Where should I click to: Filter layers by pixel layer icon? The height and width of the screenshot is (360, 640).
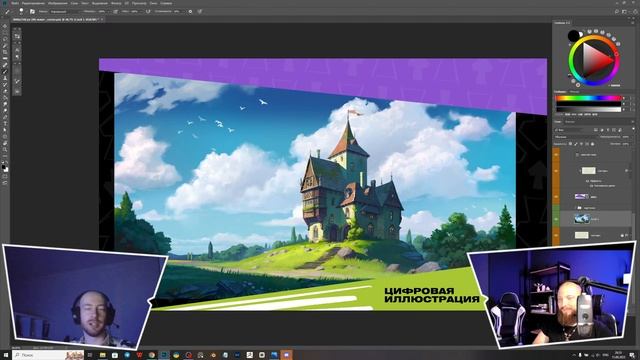point(596,130)
